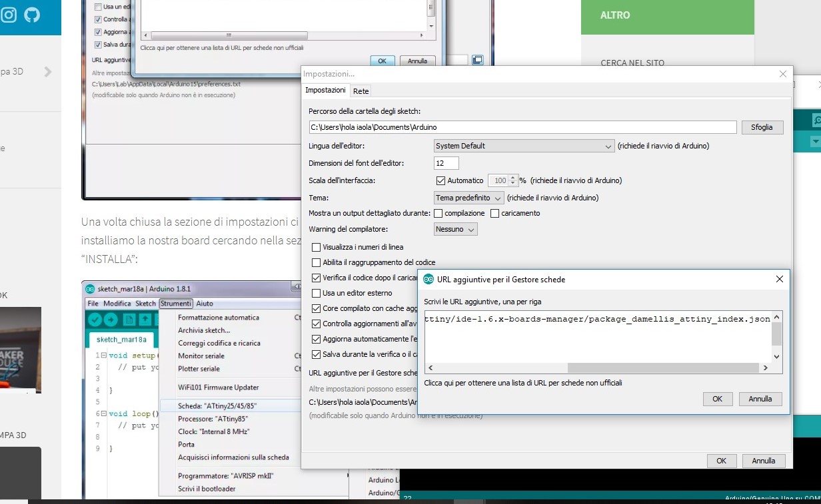Click OK at bottom of Impostazioni window
This screenshot has width=821, height=504.
[721, 461]
